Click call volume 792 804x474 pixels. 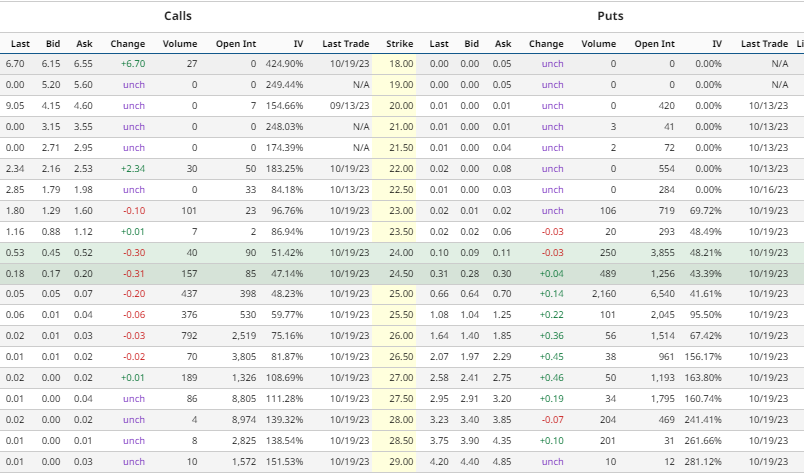coord(189,336)
